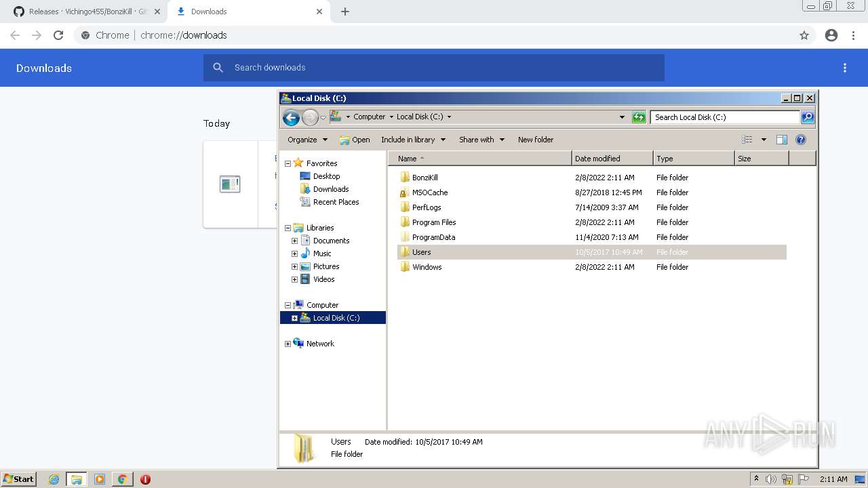The width and height of the screenshot is (868, 488).
Task: Open a new Chrome tab
Action: click(345, 12)
